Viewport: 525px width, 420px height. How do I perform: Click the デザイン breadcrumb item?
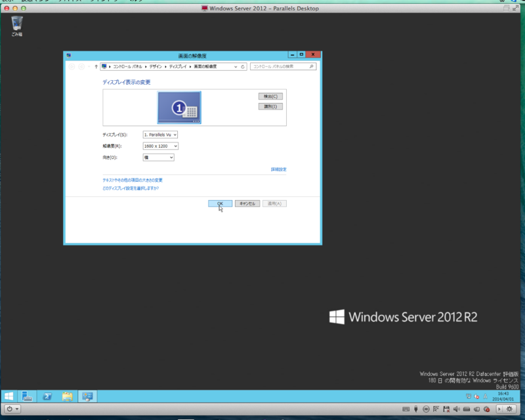(x=156, y=67)
